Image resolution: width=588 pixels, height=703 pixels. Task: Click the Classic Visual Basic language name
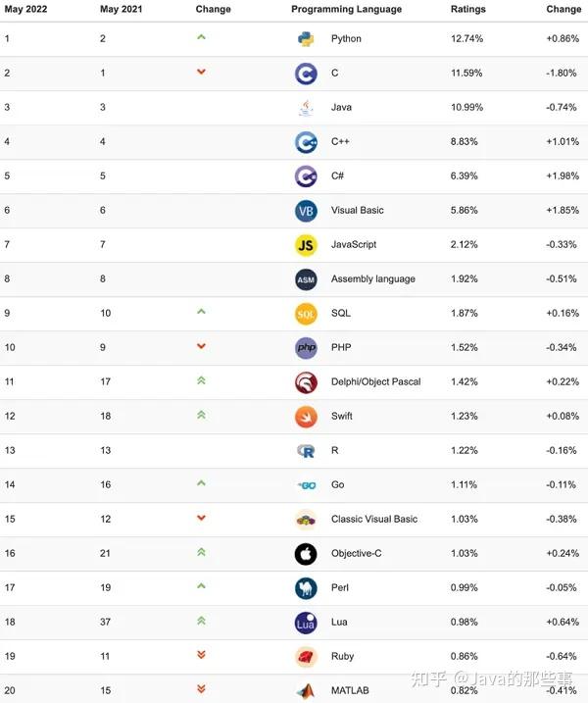click(x=373, y=520)
